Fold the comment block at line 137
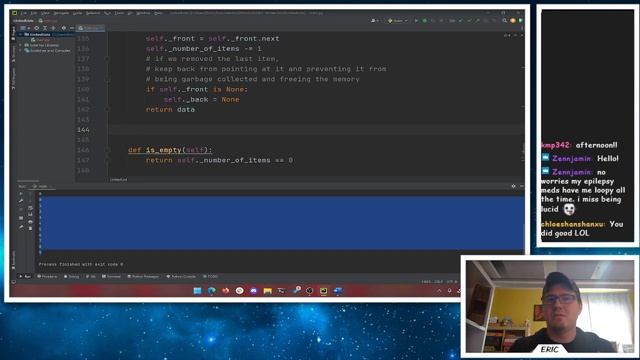This screenshot has height=360, width=640. [107, 59]
